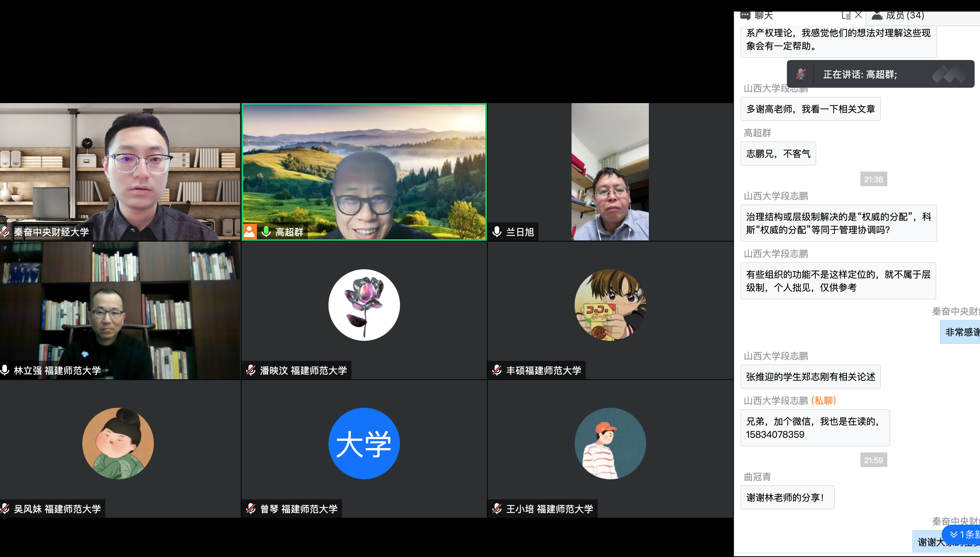Open the 成员 (34) members tab
The image size is (980, 557).
898,15
